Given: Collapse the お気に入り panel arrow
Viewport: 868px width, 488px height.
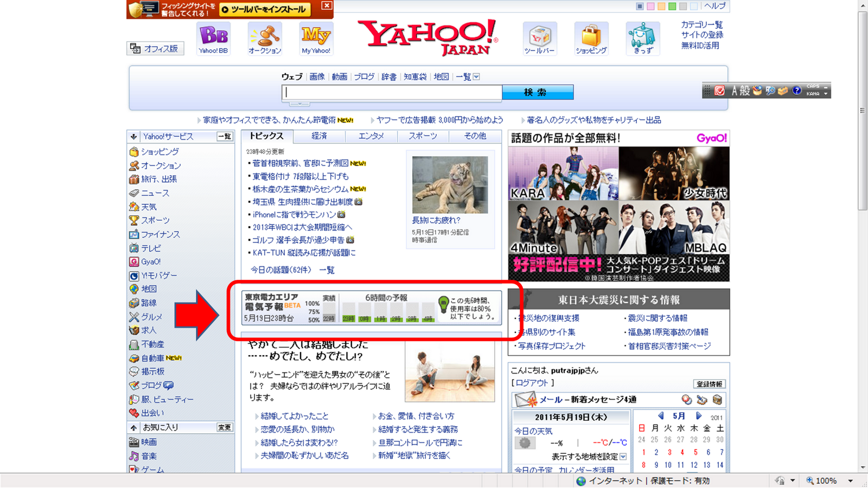Looking at the screenshot, I should click(x=133, y=428).
